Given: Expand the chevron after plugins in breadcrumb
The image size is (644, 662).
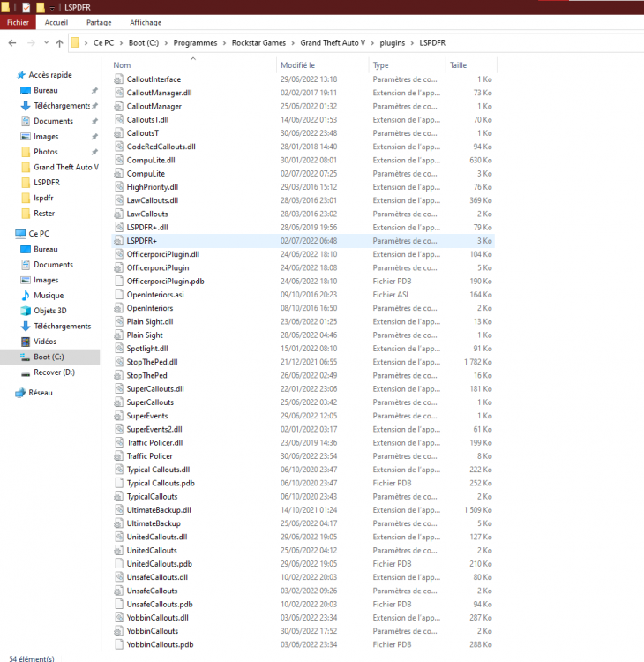Looking at the screenshot, I should (412, 42).
